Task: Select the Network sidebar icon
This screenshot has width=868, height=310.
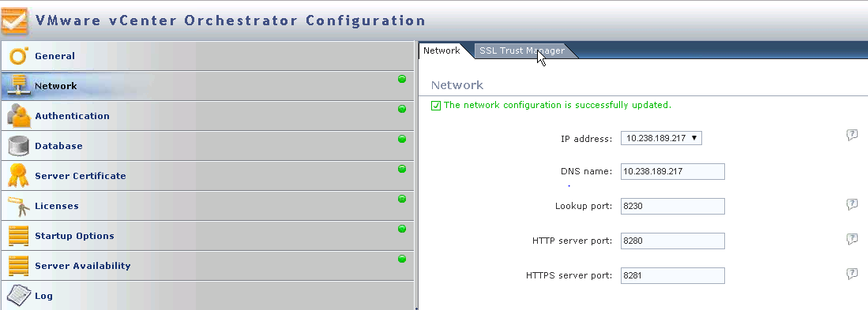Action: (19, 86)
